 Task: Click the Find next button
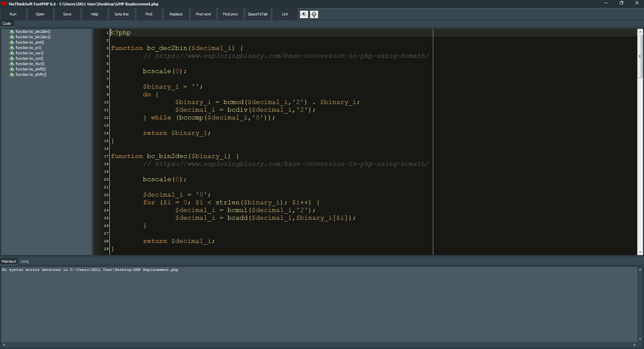203,14
